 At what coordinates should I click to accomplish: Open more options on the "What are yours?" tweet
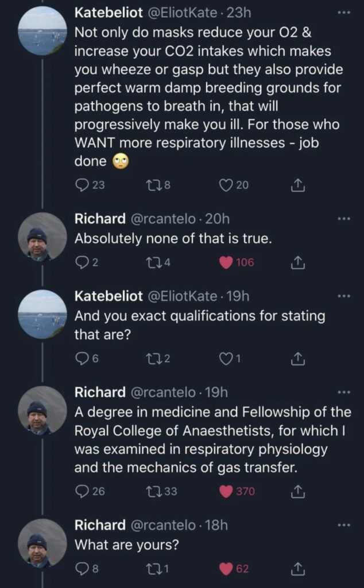[343, 525]
